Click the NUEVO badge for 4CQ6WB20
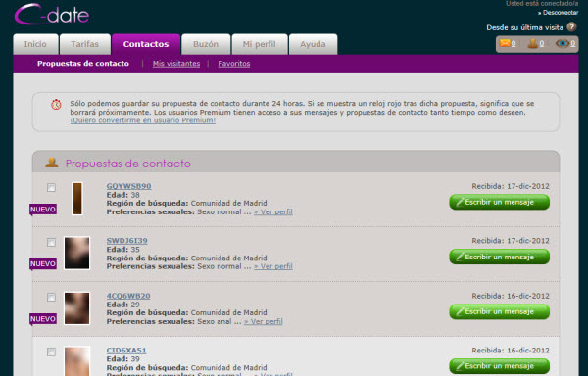The width and height of the screenshot is (588, 376). (43, 319)
